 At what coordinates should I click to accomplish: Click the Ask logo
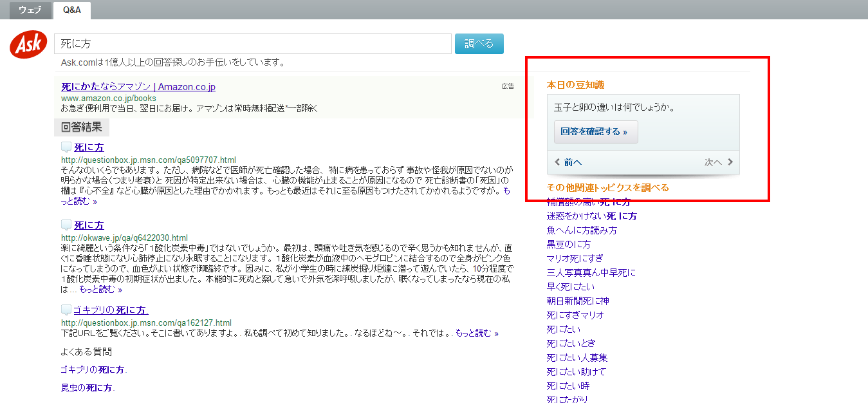(x=27, y=44)
